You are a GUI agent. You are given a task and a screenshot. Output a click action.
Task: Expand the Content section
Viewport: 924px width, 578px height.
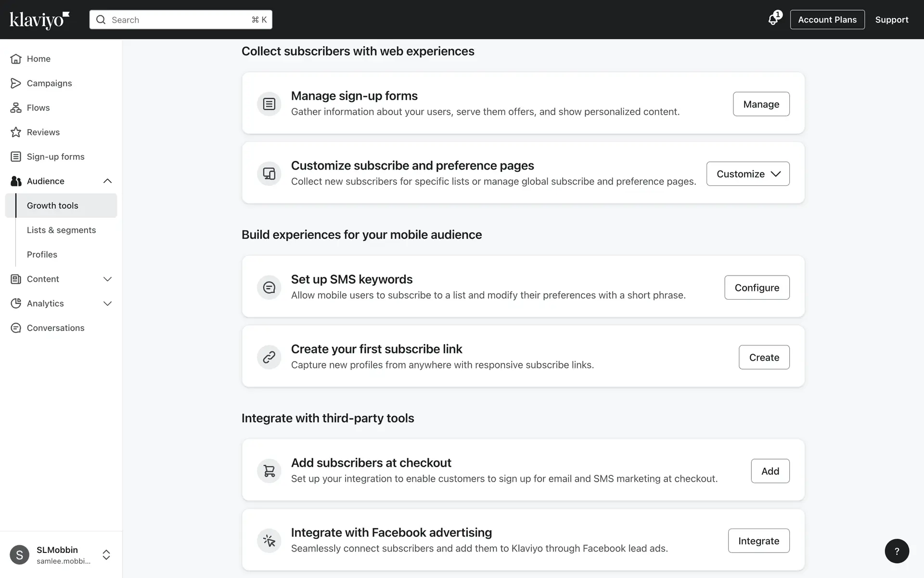pos(107,279)
